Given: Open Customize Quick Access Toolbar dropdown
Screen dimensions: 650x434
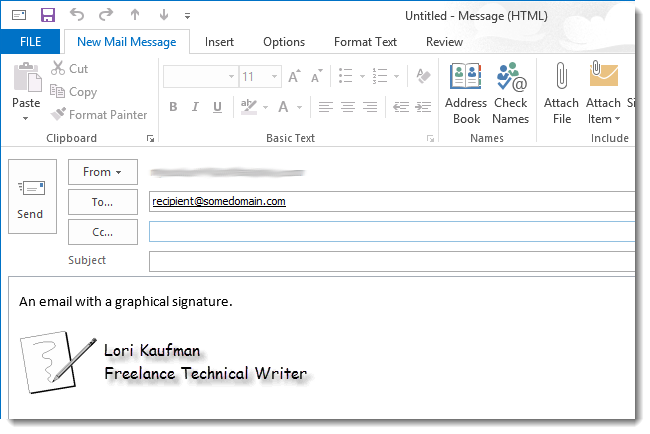Looking at the screenshot, I should (187, 16).
